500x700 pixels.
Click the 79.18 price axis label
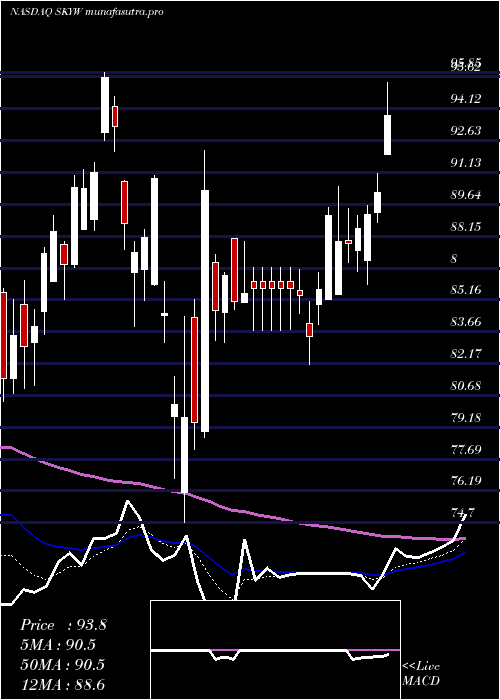[x=466, y=418]
